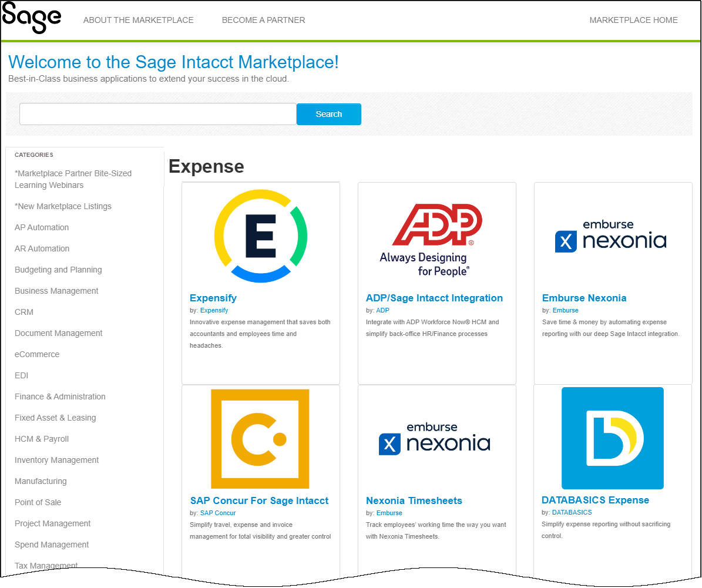Select HCM & Payroll category

(x=42, y=439)
